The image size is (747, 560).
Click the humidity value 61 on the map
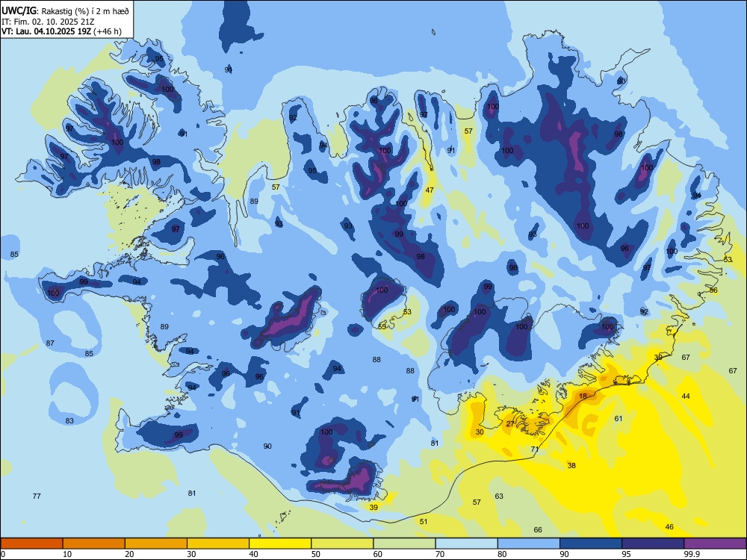point(619,419)
